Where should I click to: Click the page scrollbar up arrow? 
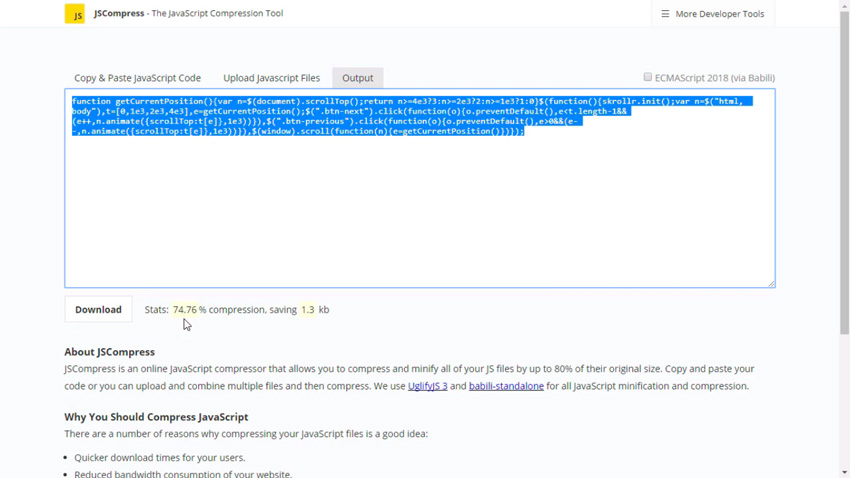coord(844,6)
